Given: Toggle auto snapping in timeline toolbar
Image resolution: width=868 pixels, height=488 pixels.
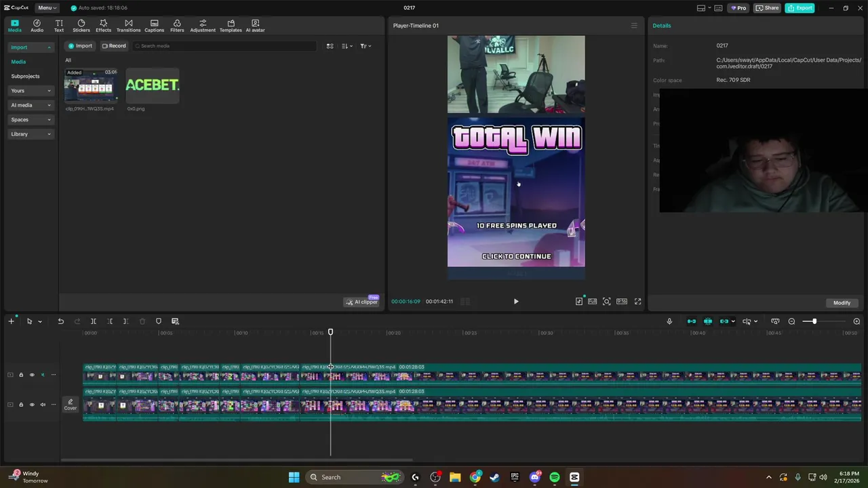Looking at the screenshot, I should click(708, 321).
